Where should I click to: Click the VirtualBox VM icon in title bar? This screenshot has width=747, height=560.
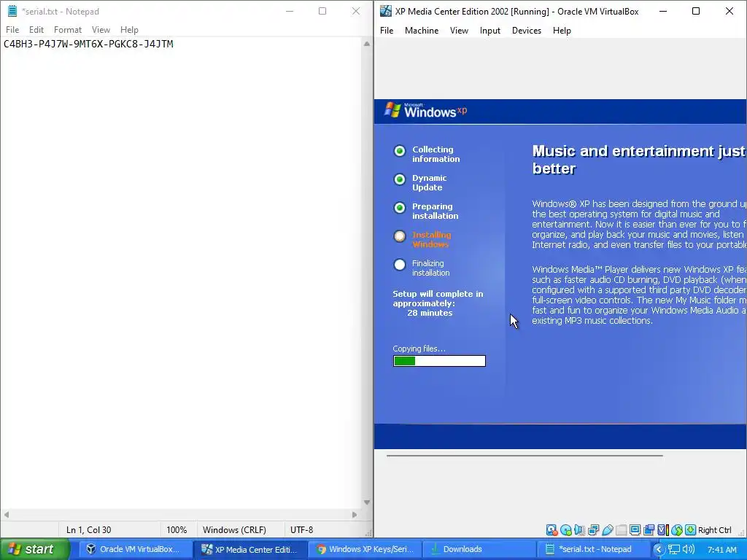(385, 11)
